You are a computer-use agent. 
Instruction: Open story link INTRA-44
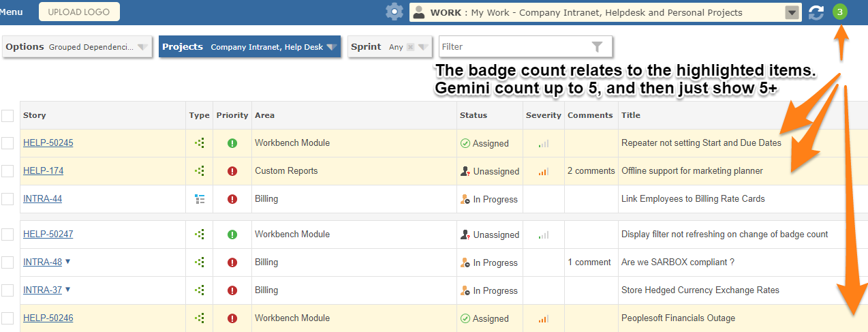pyautogui.click(x=42, y=198)
